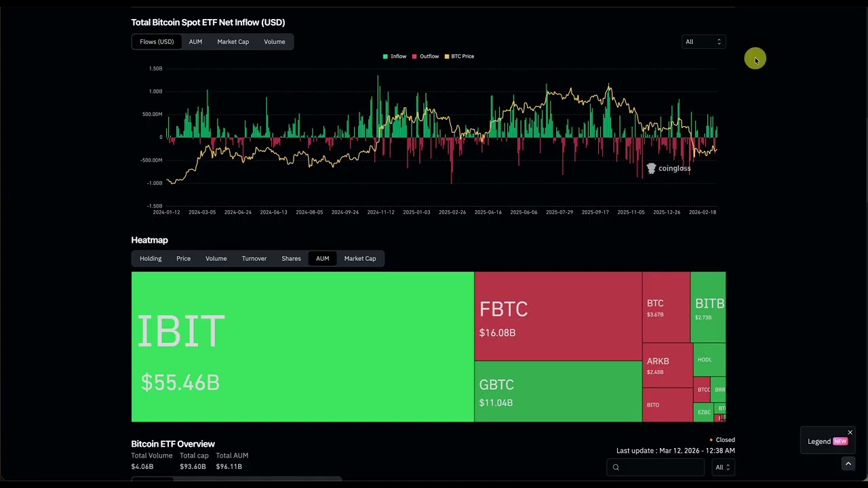Image resolution: width=868 pixels, height=488 pixels.
Task: Click the 2026-02-18 date axis label
Action: pyautogui.click(x=703, y=212)
